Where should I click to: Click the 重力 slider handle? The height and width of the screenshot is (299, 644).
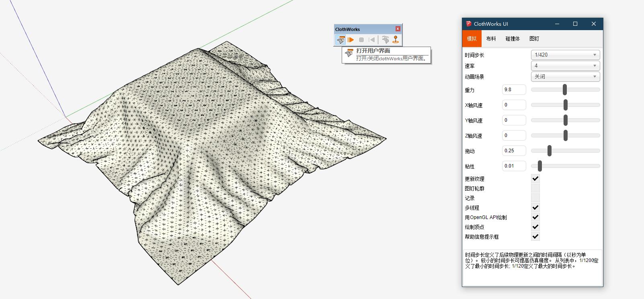point(565,90)
